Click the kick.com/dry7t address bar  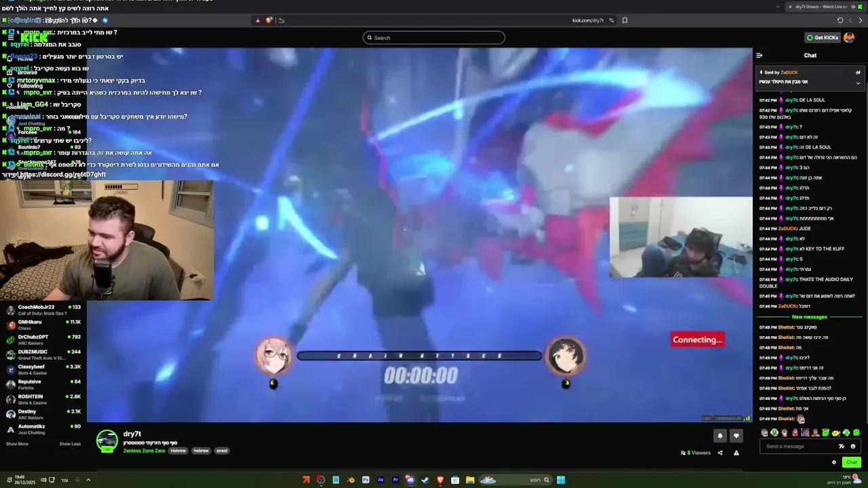click(x=587, y=20)
